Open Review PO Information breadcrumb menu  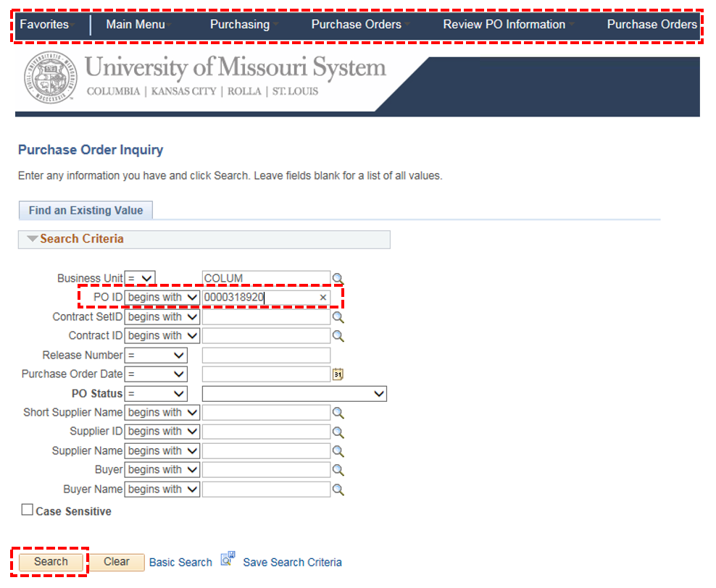click(x=508, y=24)
